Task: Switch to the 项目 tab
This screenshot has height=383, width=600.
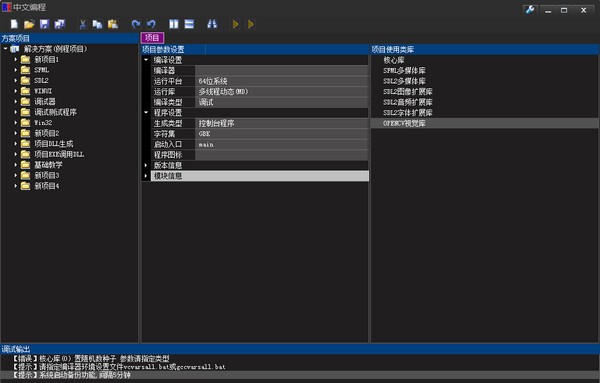Action: (x=152, y=37)
